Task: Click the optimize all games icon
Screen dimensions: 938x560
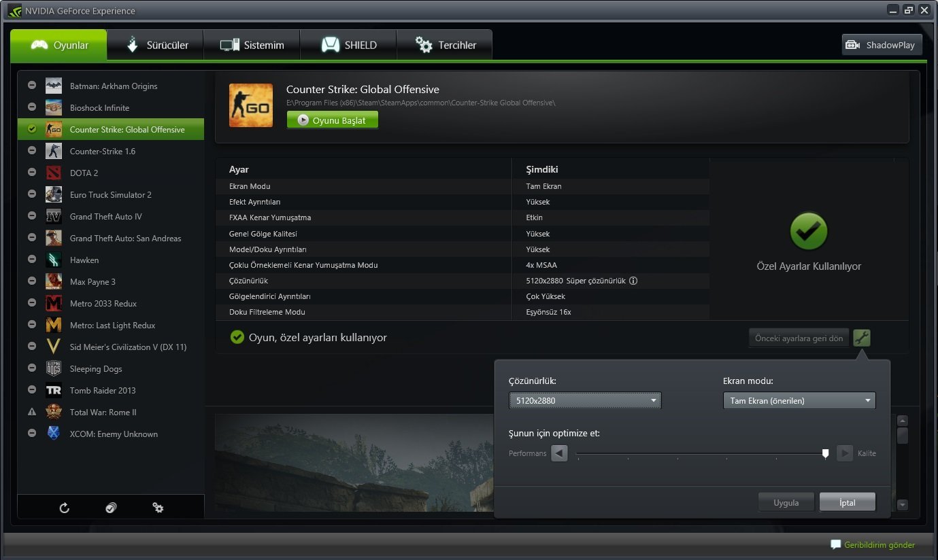Action: click(x=110, y=508)
